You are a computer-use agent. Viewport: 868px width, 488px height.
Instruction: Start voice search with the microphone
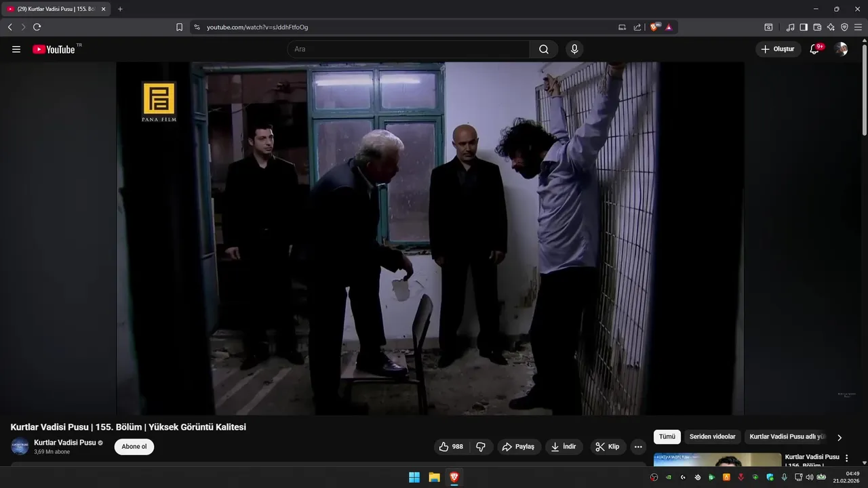point(574,49)
